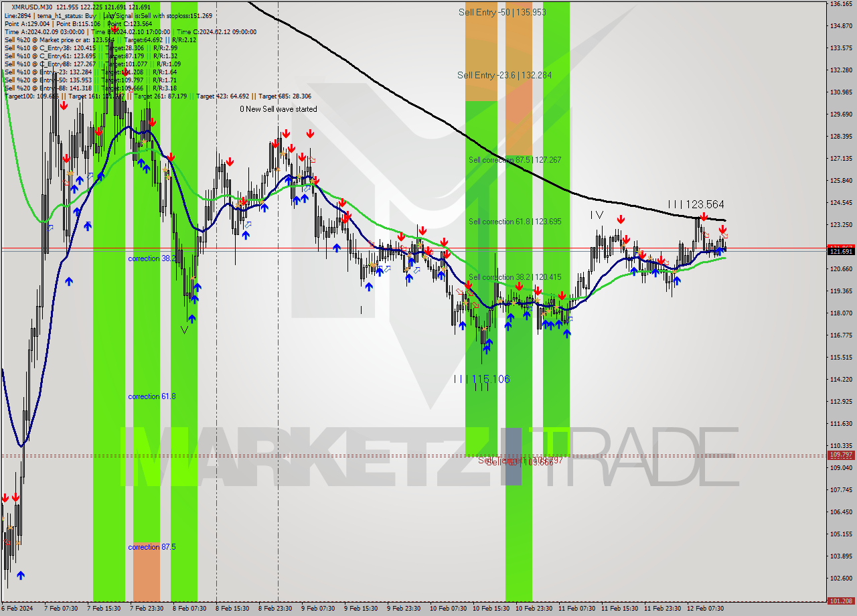The image size is (857, 616).
Task: Click the 107.745 price axis value
Action: click(842, 490)
